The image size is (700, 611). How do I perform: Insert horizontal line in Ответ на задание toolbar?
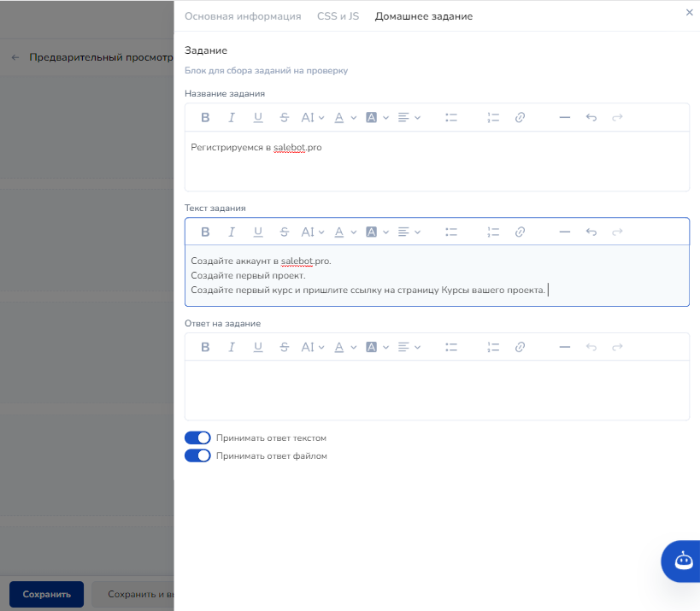(564, 347)
